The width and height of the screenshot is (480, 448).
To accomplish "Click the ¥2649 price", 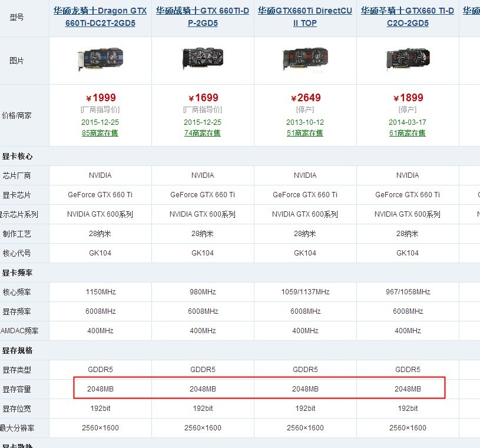I will coord(306,98).
